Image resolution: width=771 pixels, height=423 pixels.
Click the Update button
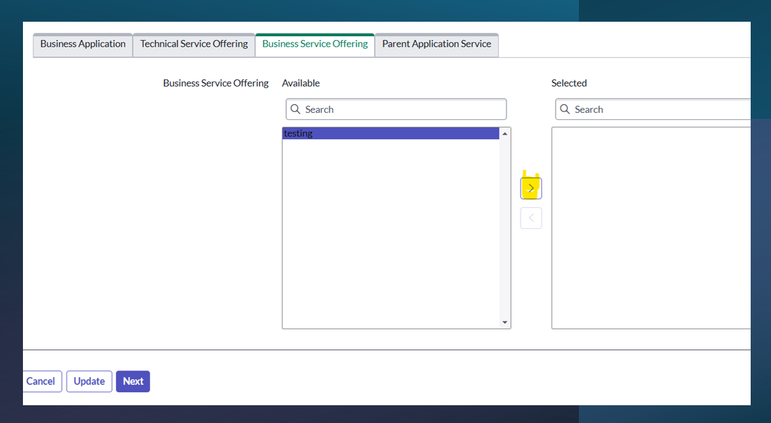tap(89, 381)
